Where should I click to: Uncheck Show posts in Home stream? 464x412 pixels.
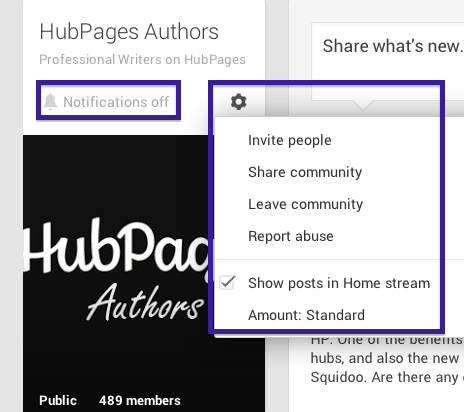(228, 283)
